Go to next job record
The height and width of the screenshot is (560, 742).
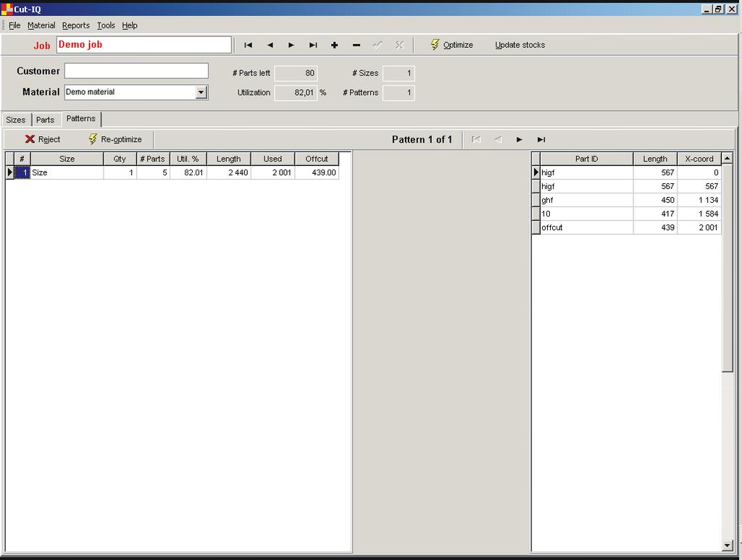coord(291,45)
